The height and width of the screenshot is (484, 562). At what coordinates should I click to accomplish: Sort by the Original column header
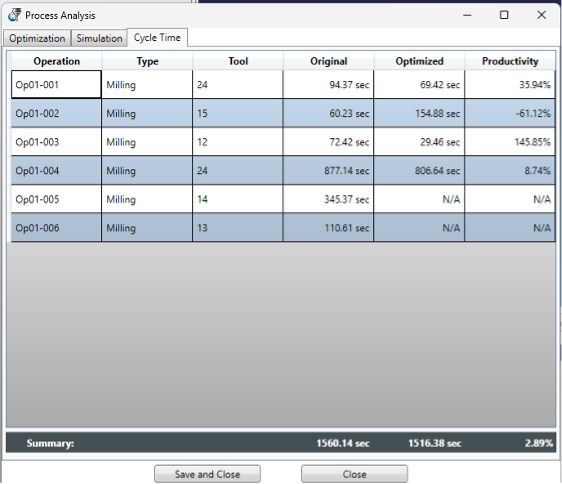coord(329,61)
